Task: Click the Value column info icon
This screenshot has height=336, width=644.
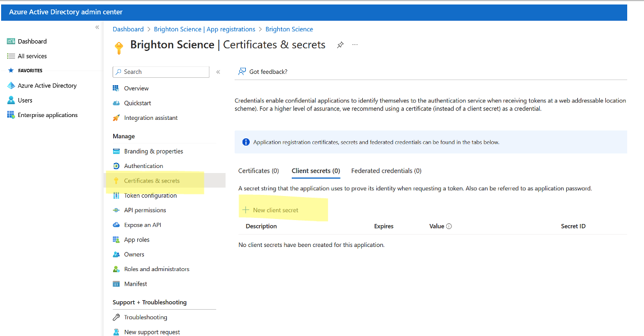Action: click(x=449, y=226)
